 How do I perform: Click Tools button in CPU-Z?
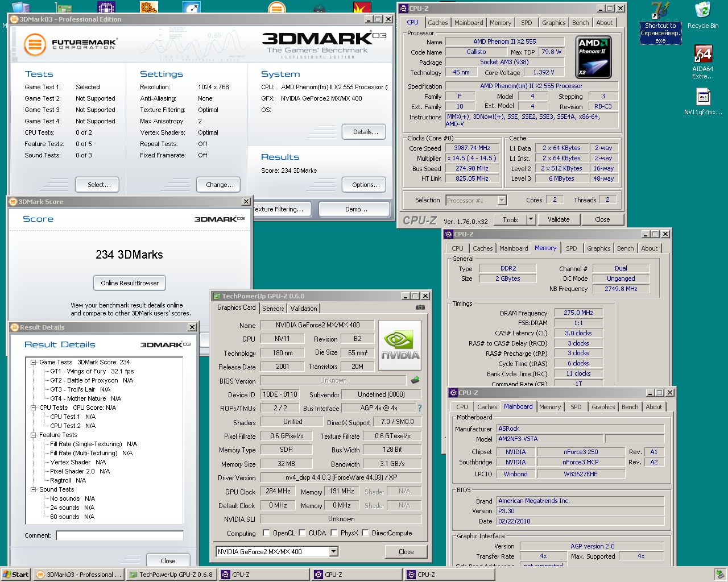pyautogui.click(x=510, y=219)
